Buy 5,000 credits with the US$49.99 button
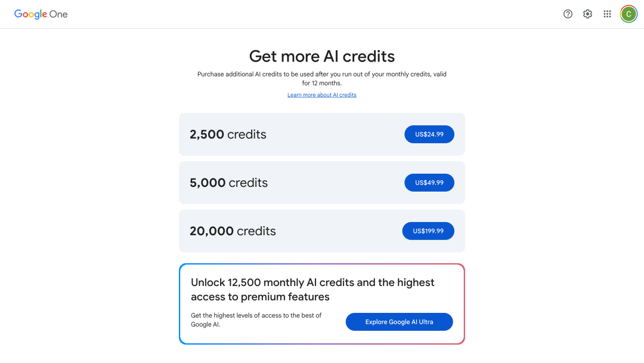 pyautogui.click(x=429, y=183)
